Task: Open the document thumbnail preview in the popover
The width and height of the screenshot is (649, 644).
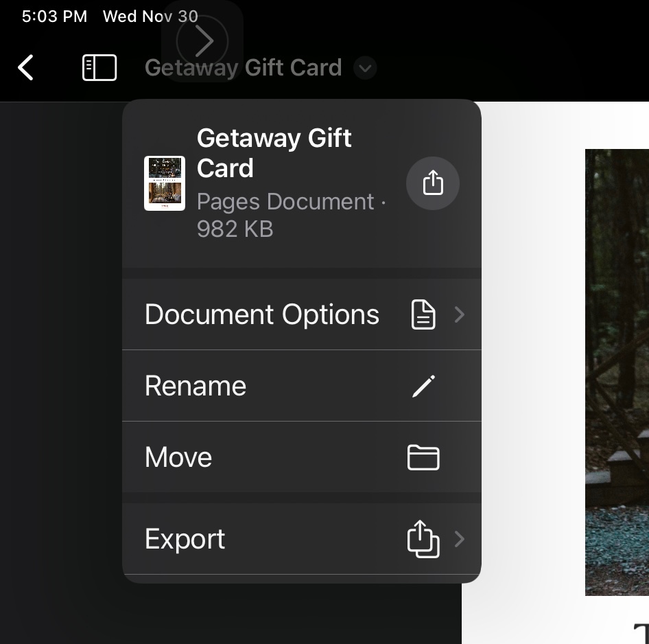Action: [165, 183]
